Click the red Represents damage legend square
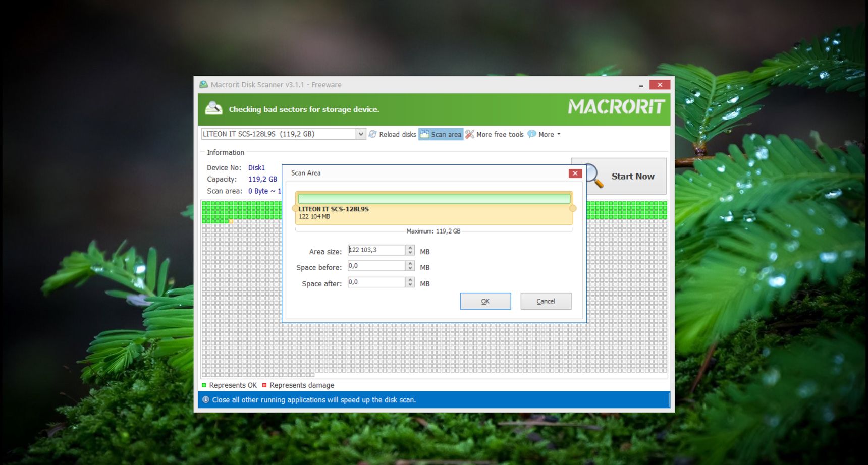 tap(264, 385)
